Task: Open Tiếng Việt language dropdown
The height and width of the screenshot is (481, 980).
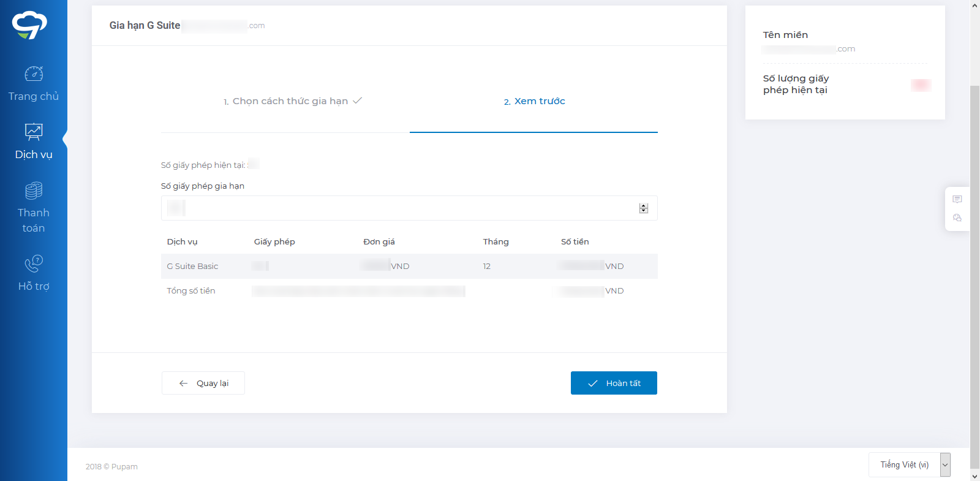Action: pyautogui.click(x=910, y=465)
